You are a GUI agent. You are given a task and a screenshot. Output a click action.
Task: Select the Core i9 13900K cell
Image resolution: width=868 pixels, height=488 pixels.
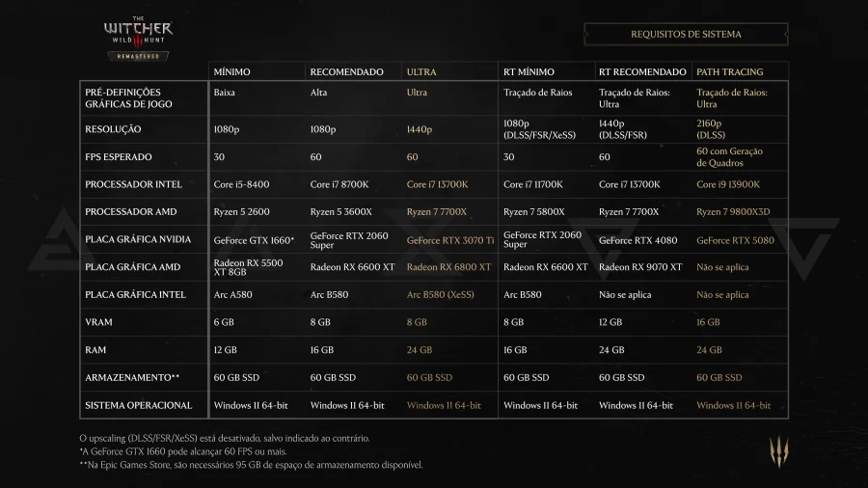click(x=728, y=184)
